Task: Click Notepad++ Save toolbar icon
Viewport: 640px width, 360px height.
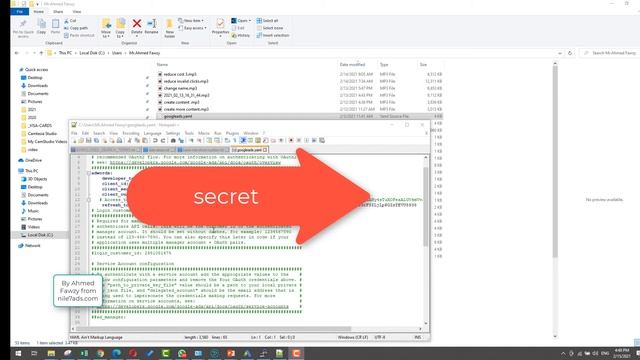Action: click(x=89, y=140)
